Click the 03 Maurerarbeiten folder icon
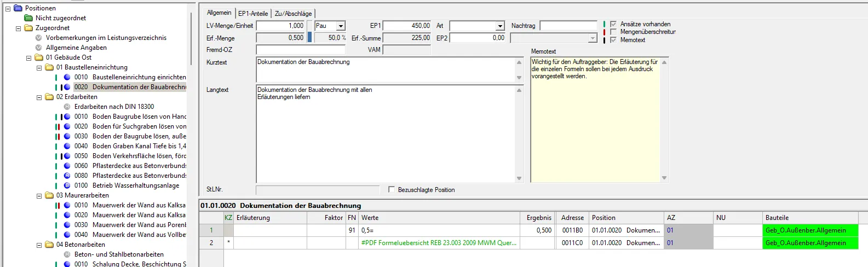This screenshot has width=868, height=267. point(49,195)
